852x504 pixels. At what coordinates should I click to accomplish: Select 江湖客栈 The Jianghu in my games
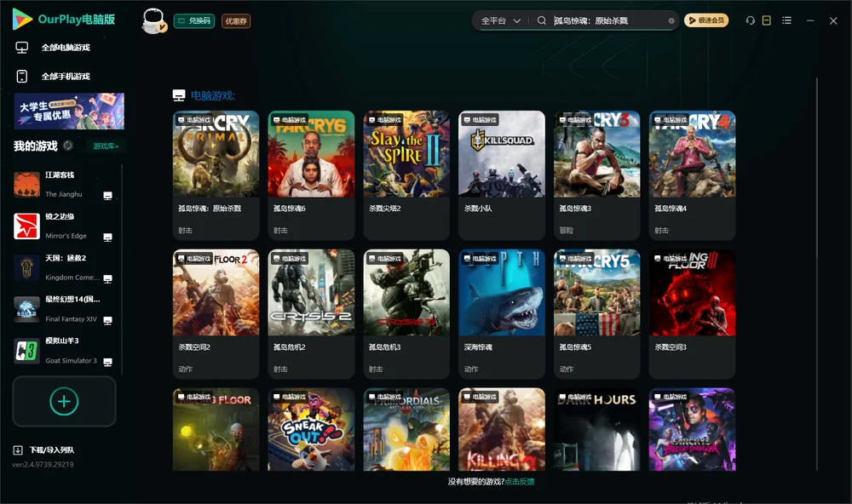pos(64,185)
